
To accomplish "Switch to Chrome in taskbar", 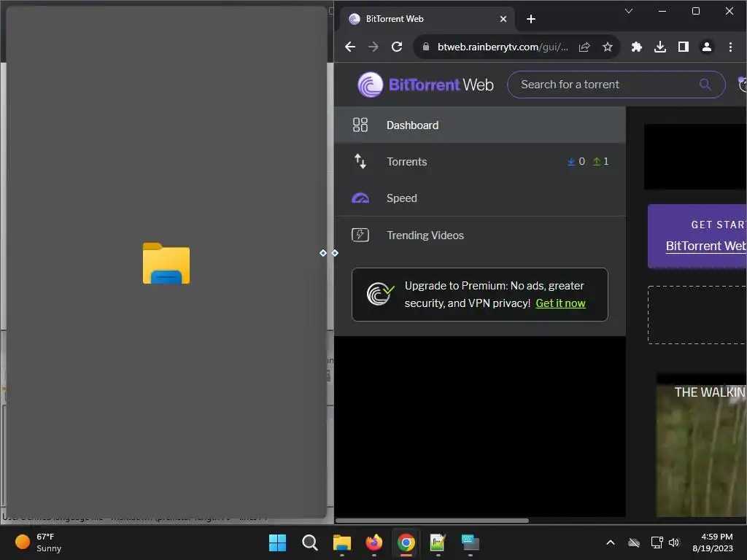I will click(x=406, y=542).
